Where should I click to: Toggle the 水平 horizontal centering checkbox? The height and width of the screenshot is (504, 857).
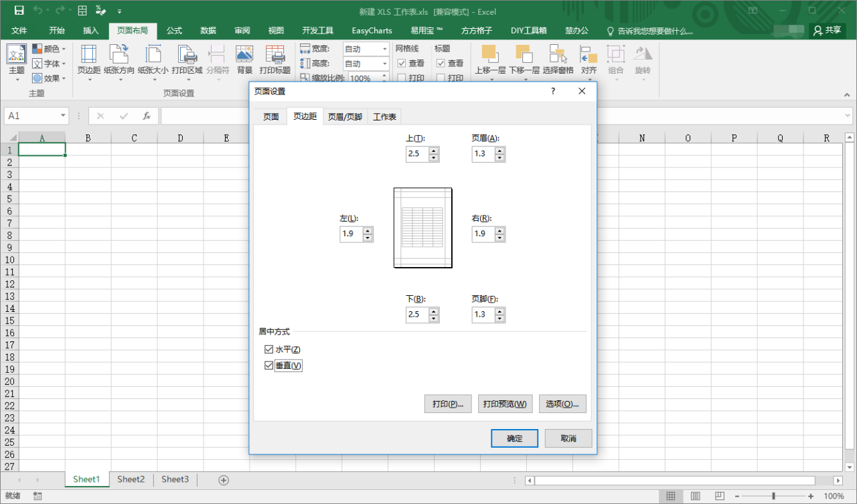coord(269,349)
